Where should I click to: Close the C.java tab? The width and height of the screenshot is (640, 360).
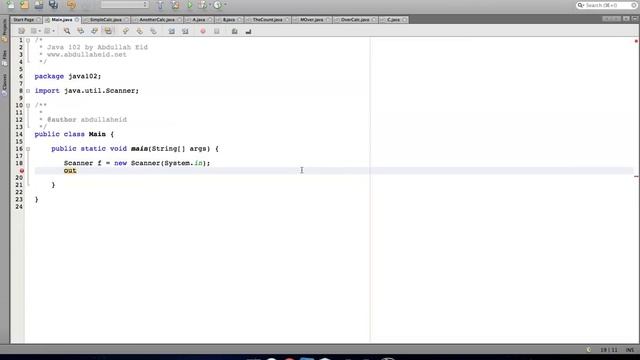point(405,20)
